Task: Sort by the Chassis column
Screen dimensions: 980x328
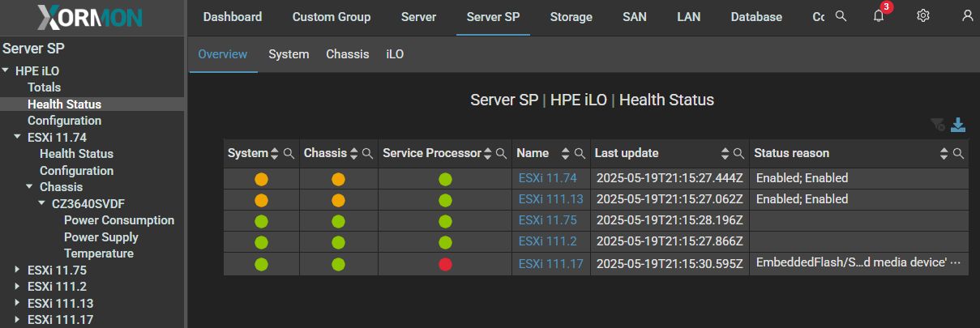Action: pos(353,153)
